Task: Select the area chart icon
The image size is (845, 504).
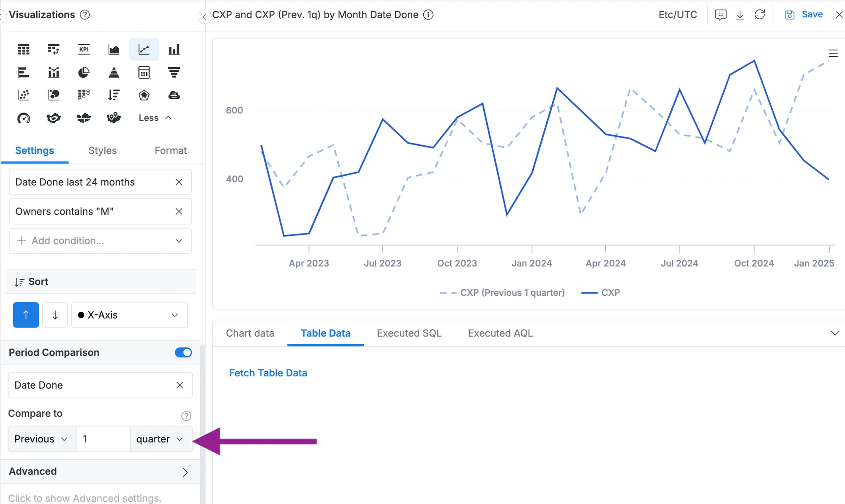Action: coord(114,49)
